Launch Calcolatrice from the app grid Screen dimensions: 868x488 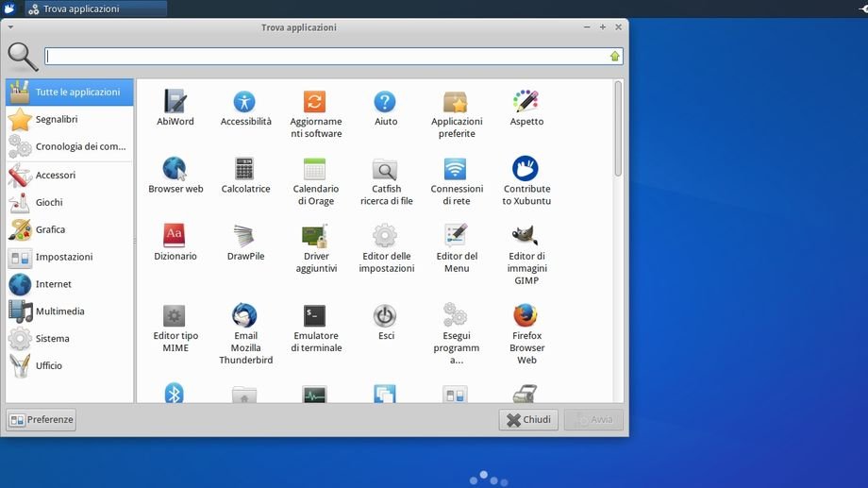pos(245,170)
